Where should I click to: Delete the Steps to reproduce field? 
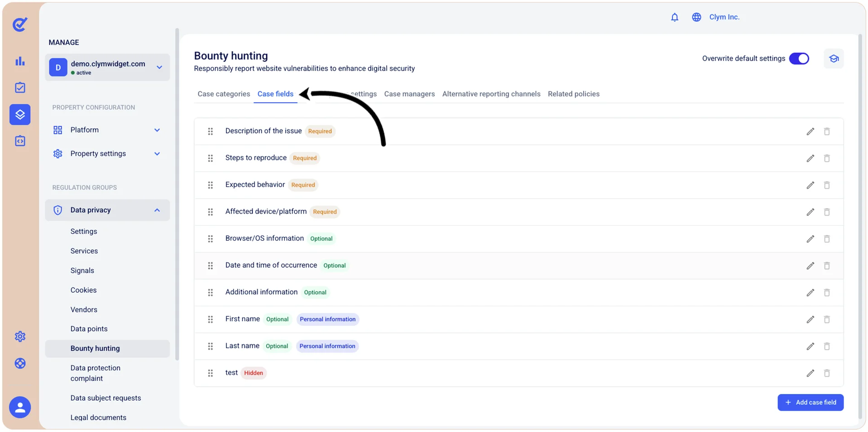click(827, 158)
